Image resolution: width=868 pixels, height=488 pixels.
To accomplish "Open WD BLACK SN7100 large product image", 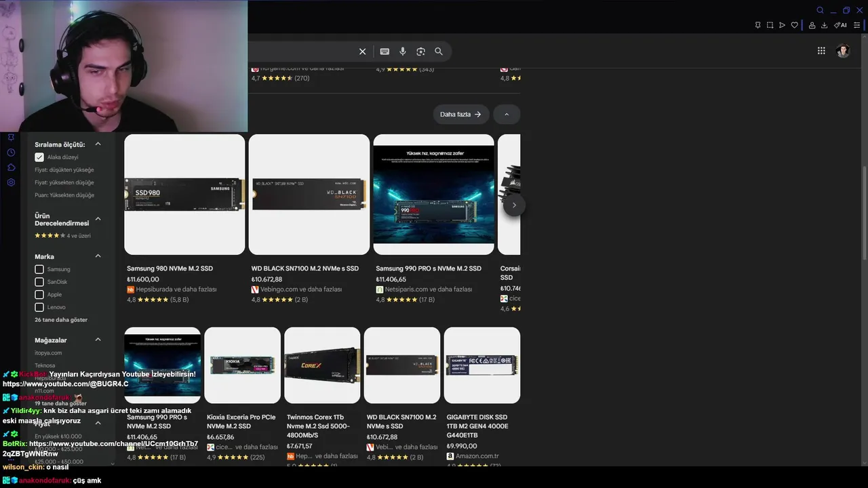I will 309,195.
